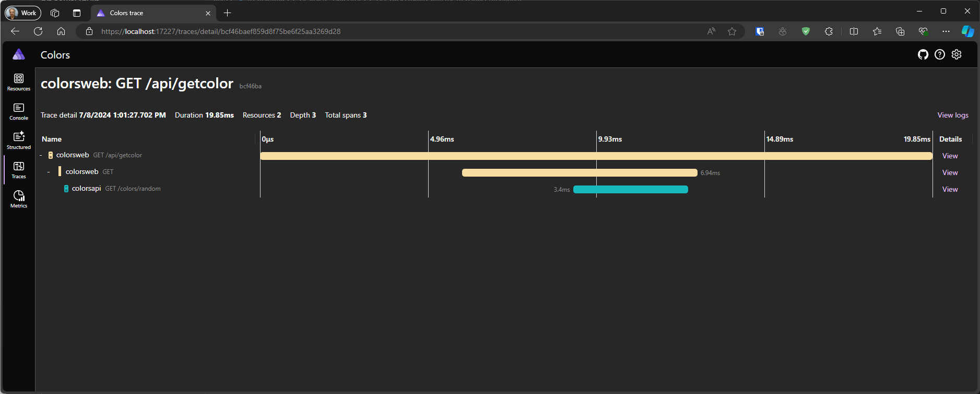Click the teal colorsapi 3.4ms timeline bar
Viewport: 980px width, 394px height.
(630, 189)
